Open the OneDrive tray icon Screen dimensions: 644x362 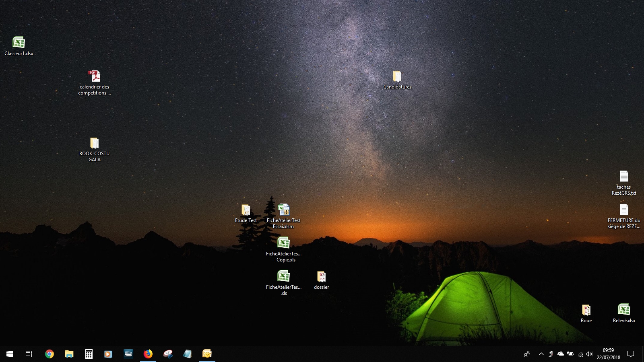561,354
